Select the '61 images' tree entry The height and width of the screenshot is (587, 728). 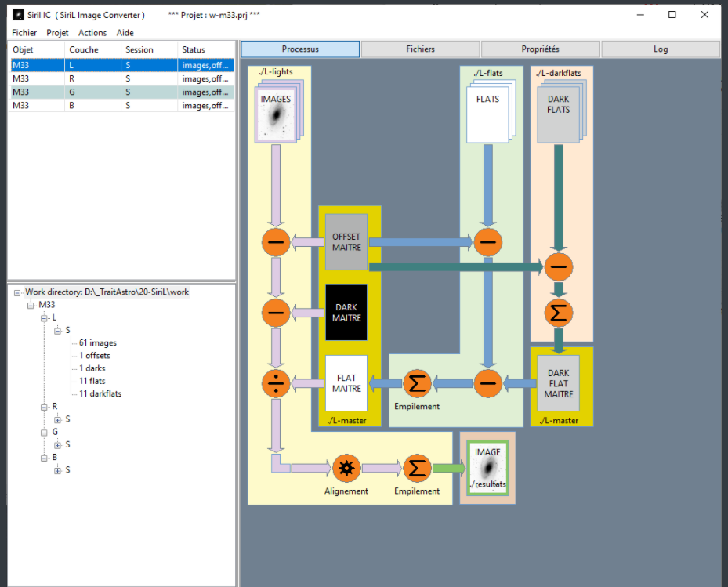(x=97, y=342)
